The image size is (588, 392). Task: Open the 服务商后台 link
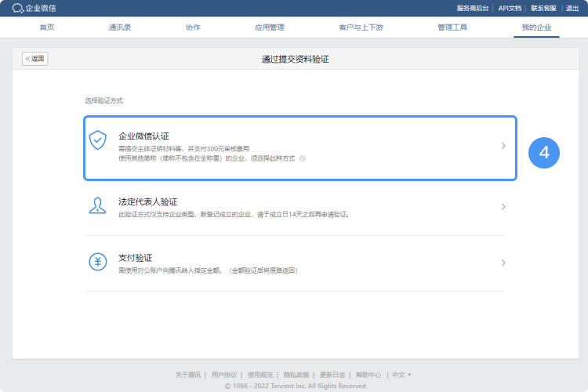click(473, 9)
